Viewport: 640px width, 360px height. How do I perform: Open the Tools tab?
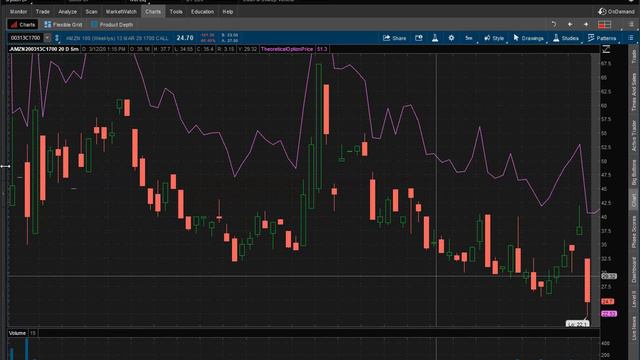point(176,12)
